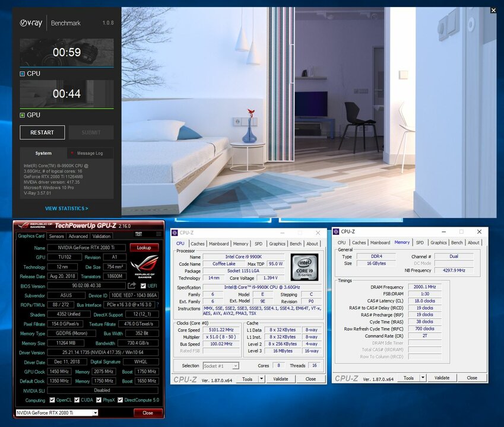Click the Core Speed value 5101.22 MHz
The height and width of the screenshot is (427, 504).
click(x=221, y=330)
